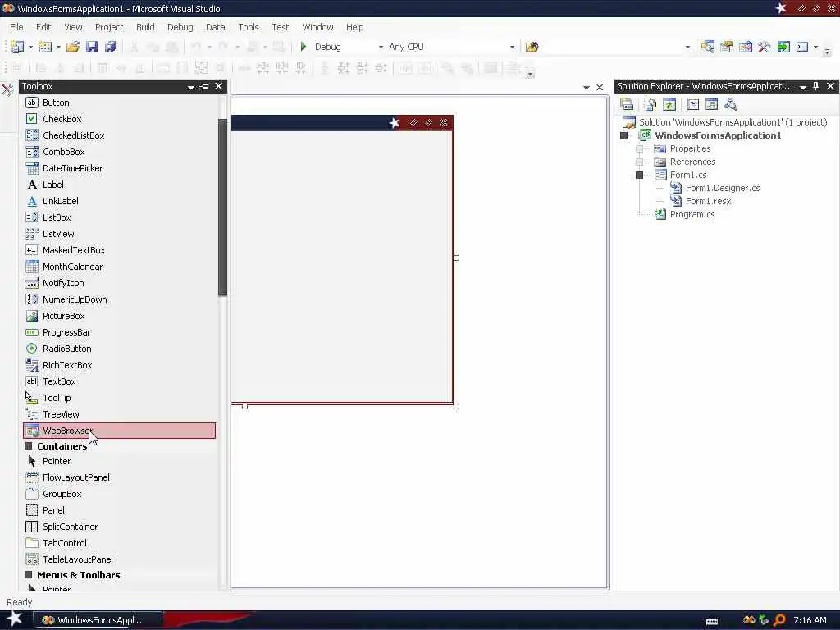Expand the References node in Solution Explorer
Viewport: 840px width, 630px height.
[x=639, y=162]
